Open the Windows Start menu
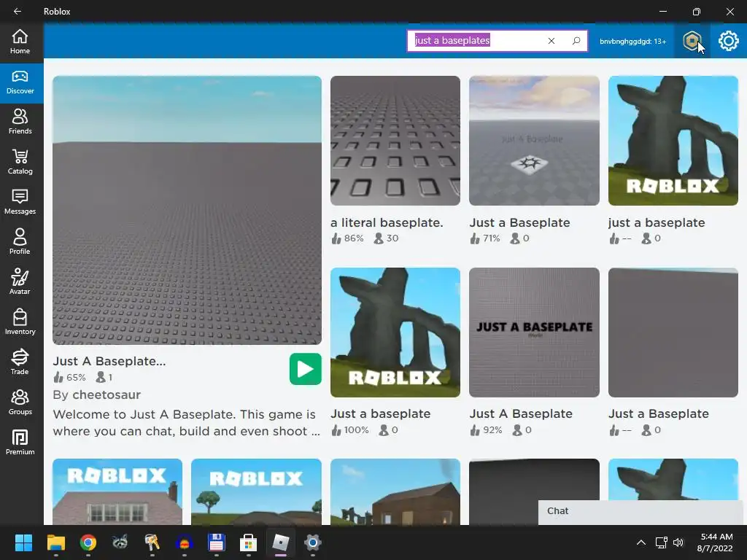 [x=23, y=542]
